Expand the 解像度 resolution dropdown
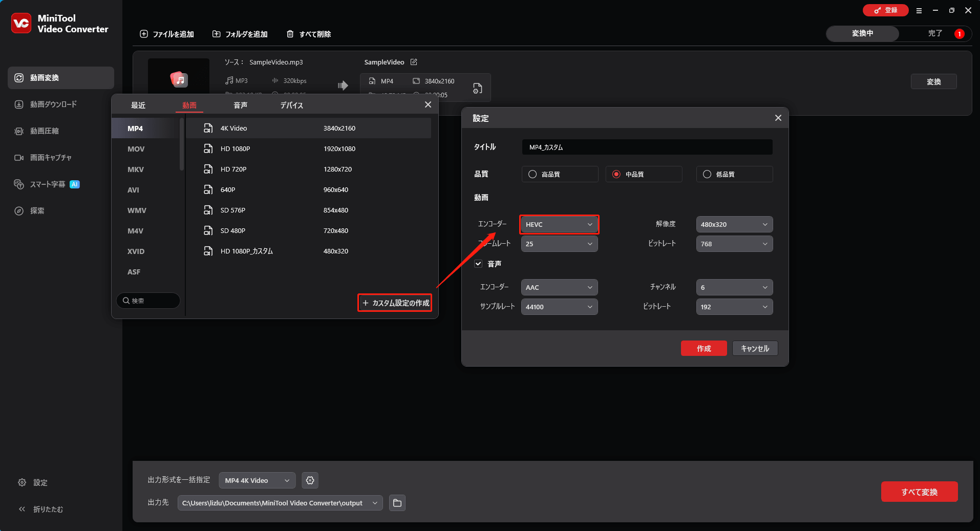 coord(734,224)
